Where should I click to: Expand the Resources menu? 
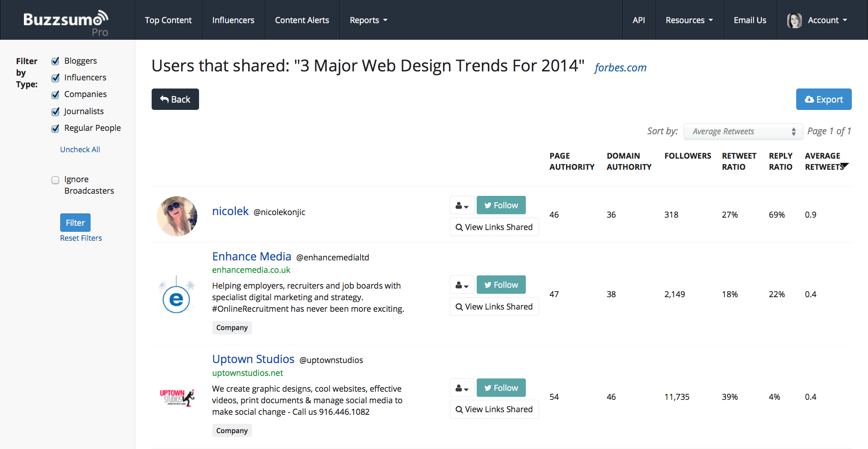[x=689, y=20]
